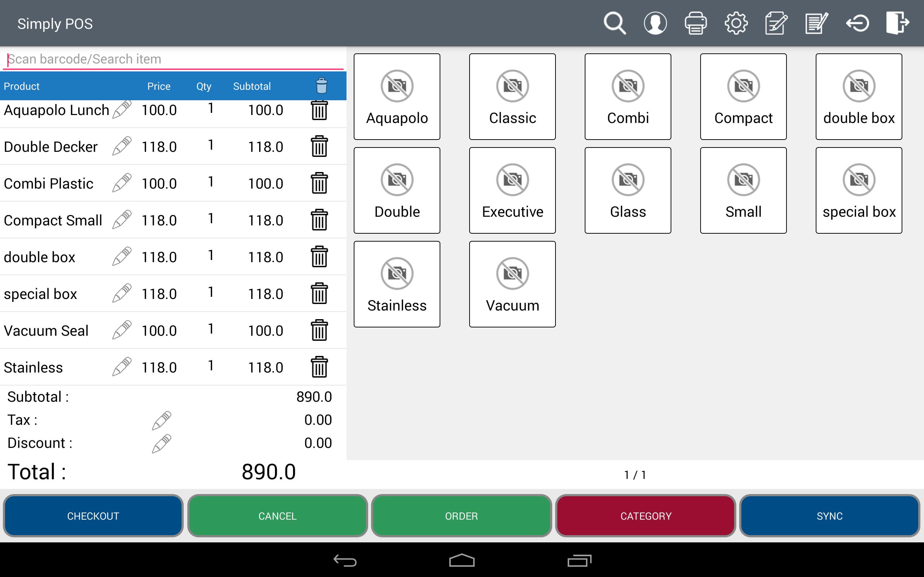Click edit pencil icon for discount amount
924x577 pixels.
coord(162,442)
